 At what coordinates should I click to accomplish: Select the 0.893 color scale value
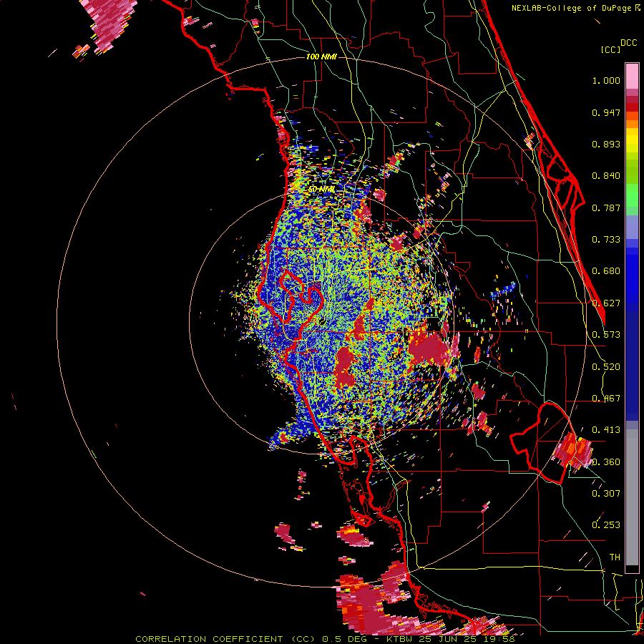(x=606, y=144)
